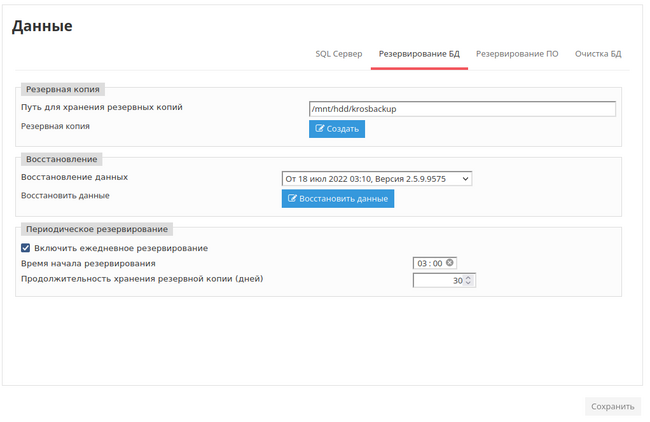Open the Резервирование ПО tab
Image resolution: width=650 pixels, height=422 pixels.
pos(517,54)
